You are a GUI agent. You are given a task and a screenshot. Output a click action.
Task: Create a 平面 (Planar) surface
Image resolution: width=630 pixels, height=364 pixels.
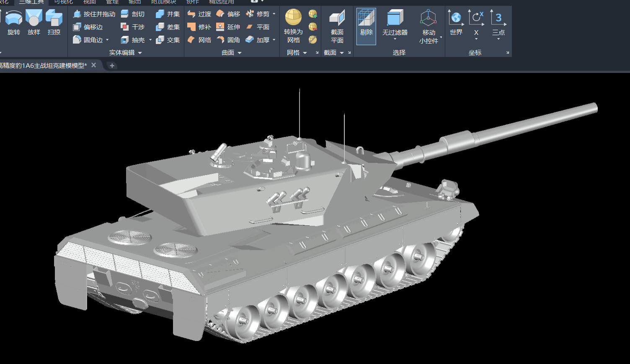coord(257,27)
